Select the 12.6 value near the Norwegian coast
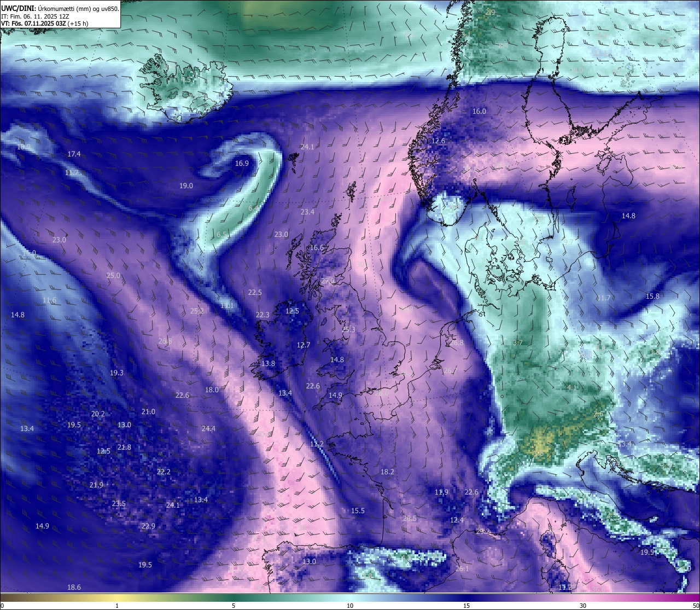Image resolution: width=700 pixels, height=610 pixels. 439,141
